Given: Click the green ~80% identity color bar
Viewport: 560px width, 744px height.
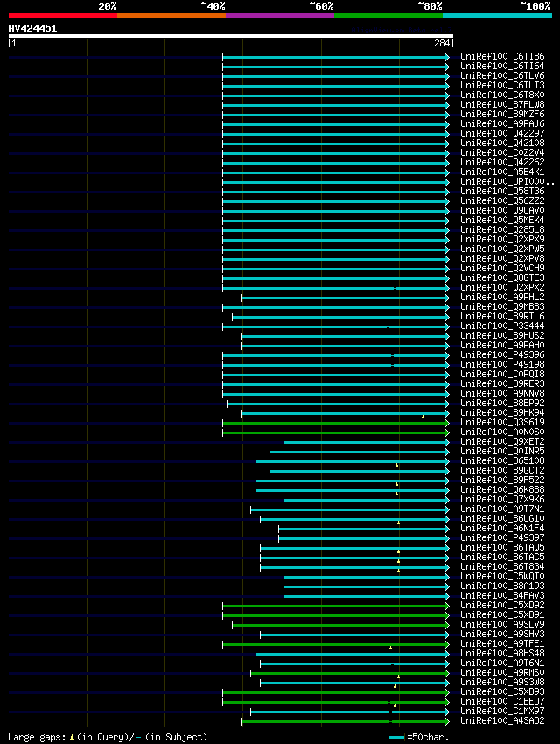Looking at the screenshot, I should tap(388, 16).
